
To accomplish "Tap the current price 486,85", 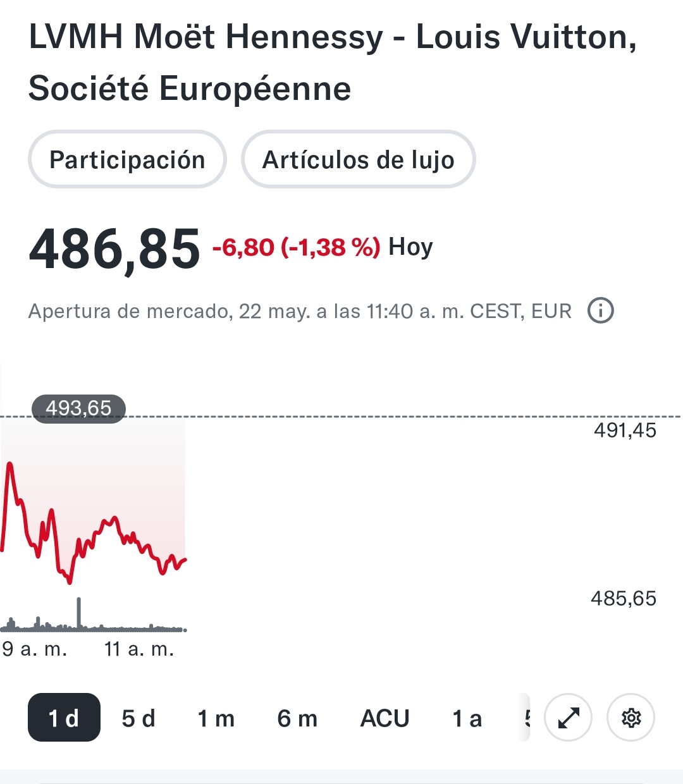I will (x=114, y=249).
